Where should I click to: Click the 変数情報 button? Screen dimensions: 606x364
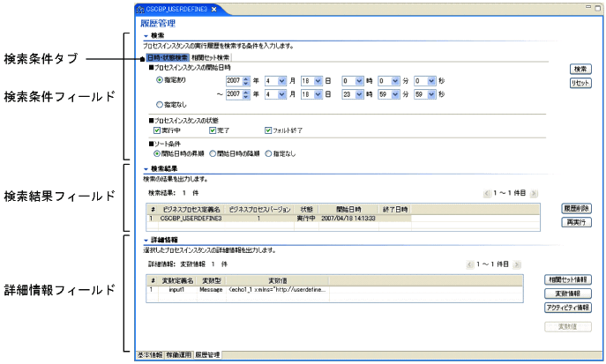(568, 293)
